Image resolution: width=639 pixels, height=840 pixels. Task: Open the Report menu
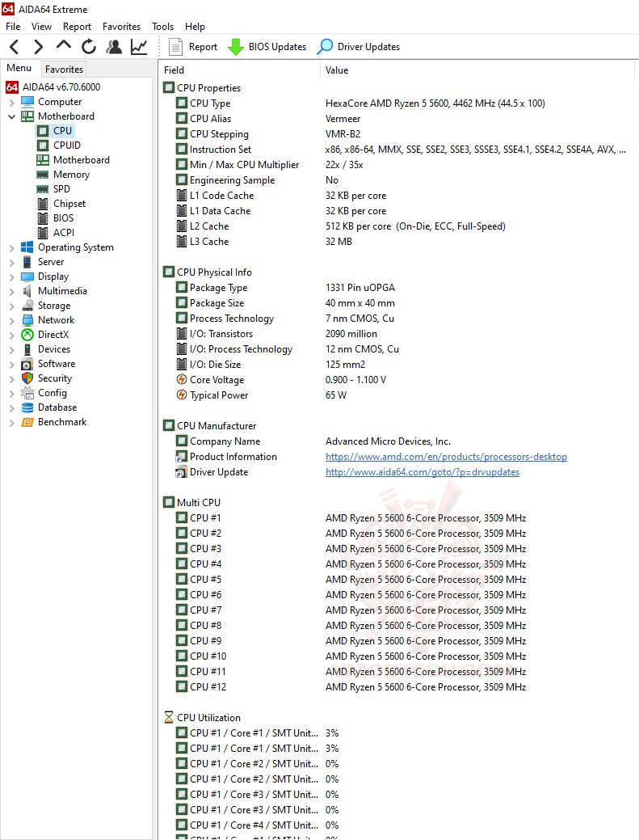[x=77, y=26]
